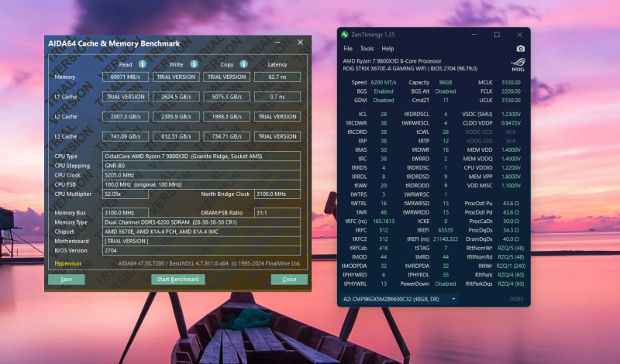Close the ZenTimings window
This screenshot has height=364, width=620.
coord(519,35)
